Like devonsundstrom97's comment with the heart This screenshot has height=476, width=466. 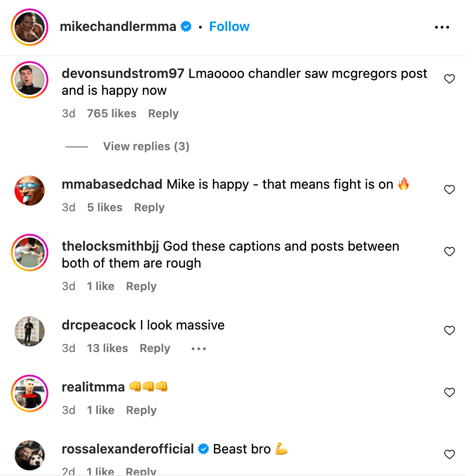pos(450,79)
